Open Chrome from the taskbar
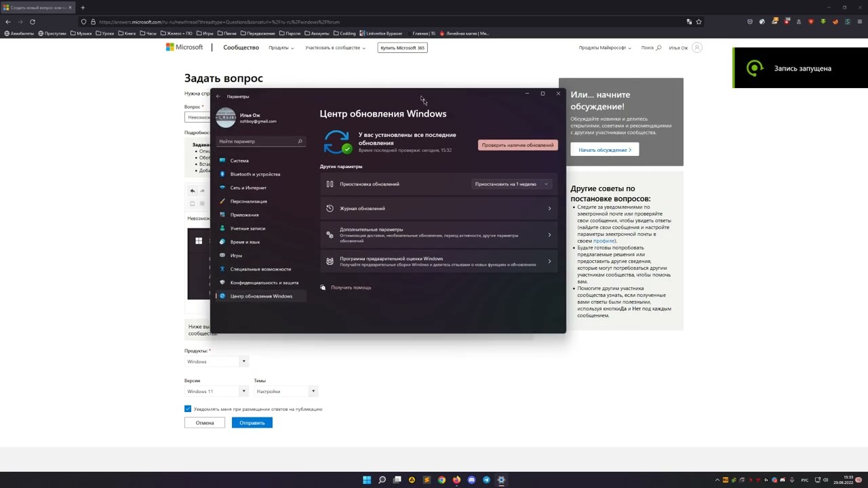The width and height of the screenshot is (868, 488). [441, 480]
